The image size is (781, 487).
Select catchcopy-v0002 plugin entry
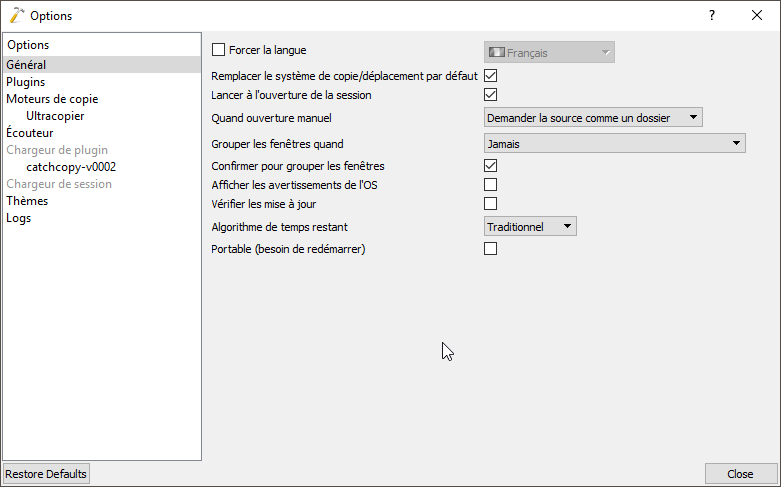pos(71,167)
